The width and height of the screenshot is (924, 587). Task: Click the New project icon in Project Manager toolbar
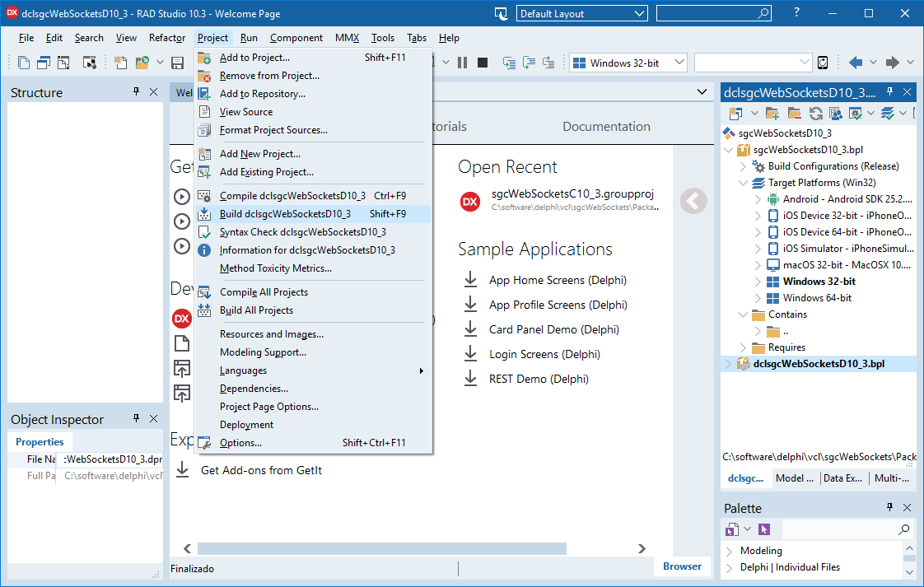tap(735, 113)
